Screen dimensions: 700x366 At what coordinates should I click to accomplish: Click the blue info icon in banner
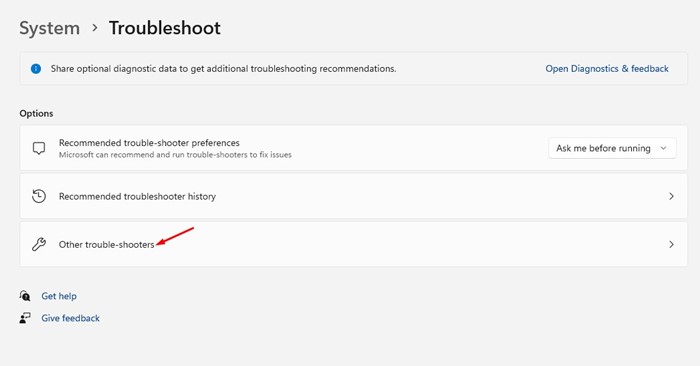[x=36, y=69]
